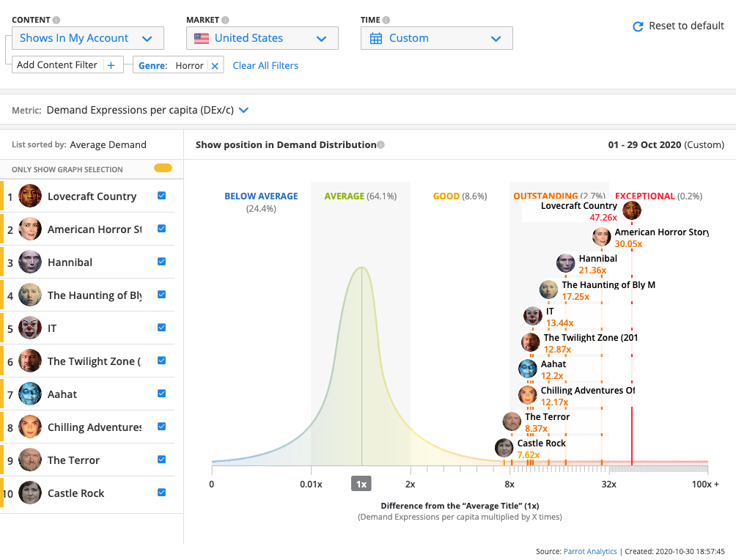Uncheck The Terror checkbox

pyautogui.click(x=161, y=459)
